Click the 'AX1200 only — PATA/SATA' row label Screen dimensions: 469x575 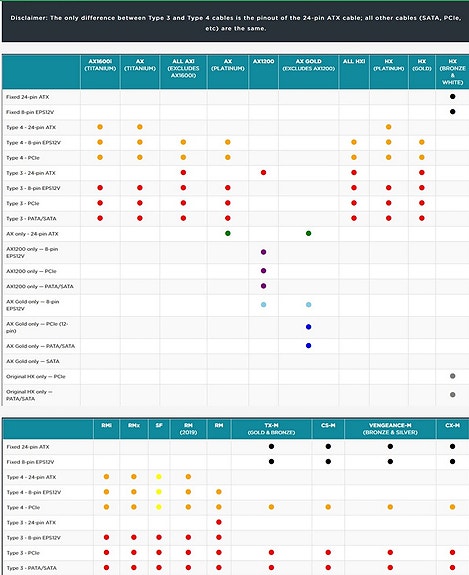point(40,286)
